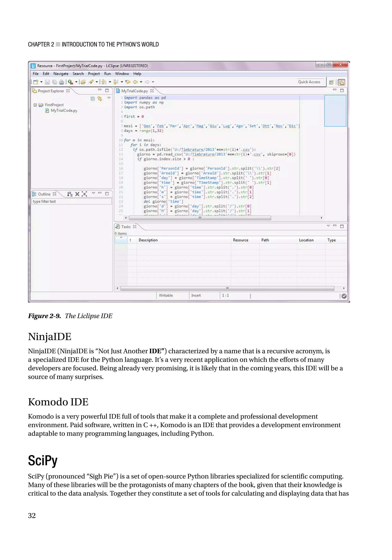
Task: Click the Save All toolbar icon
Action: pyautogui.click(x=55, y=82)
